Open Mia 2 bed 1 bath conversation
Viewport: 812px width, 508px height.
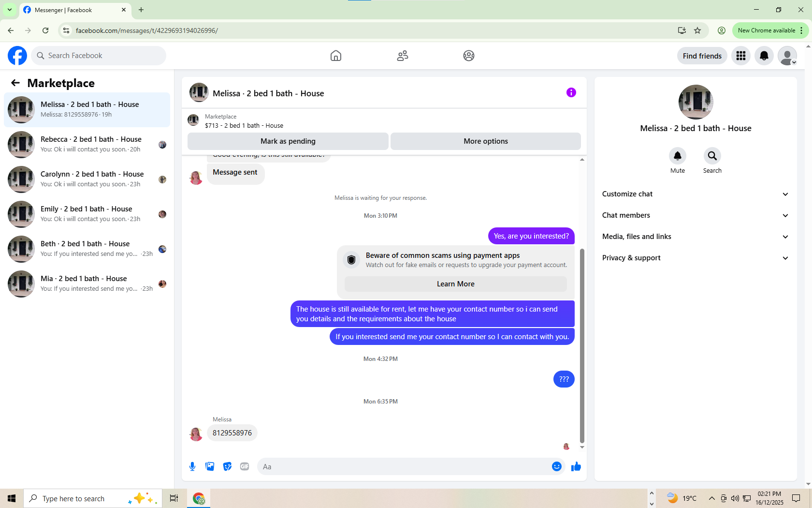point(87,284)
